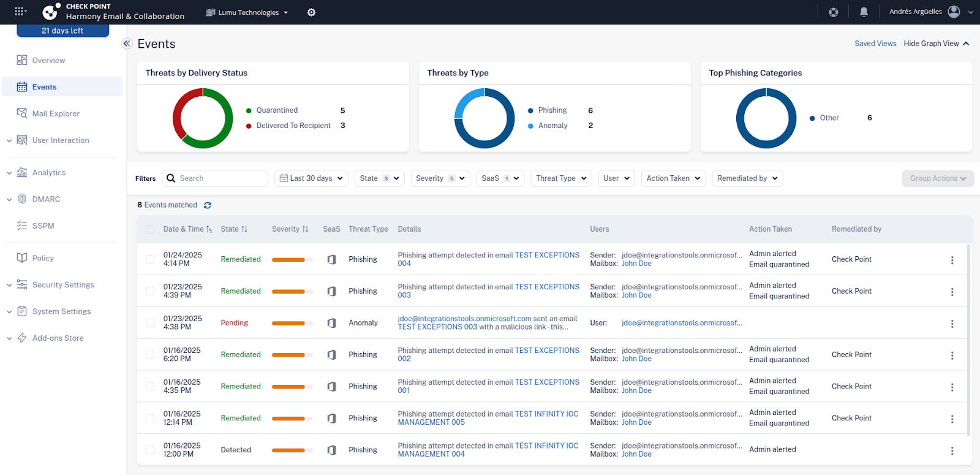Collapse the sidebar with double-chevron icon

point(127,44)
